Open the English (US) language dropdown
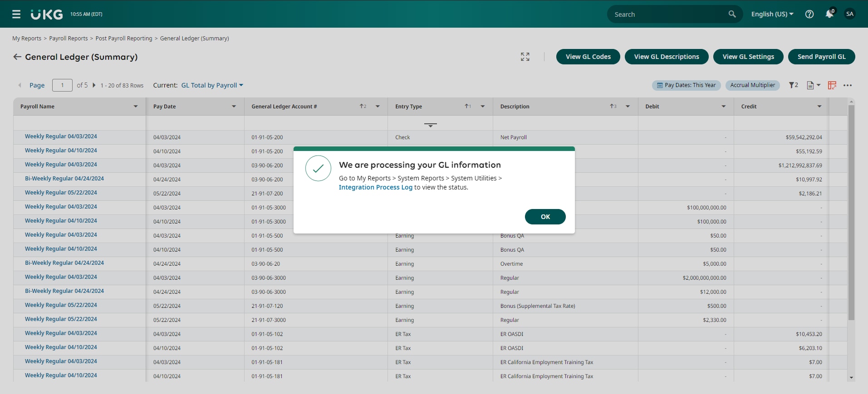868x394 pixels. pyautogui.click(x=772, y=14)
